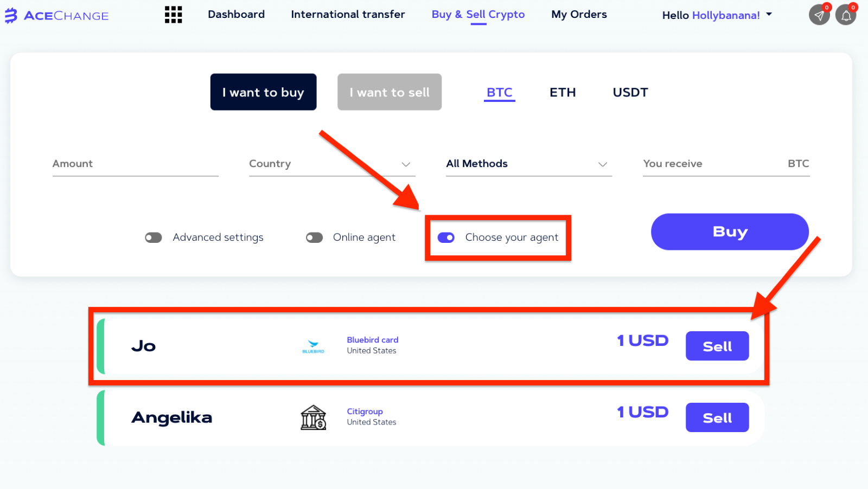Focus the Amount input field

136,164
